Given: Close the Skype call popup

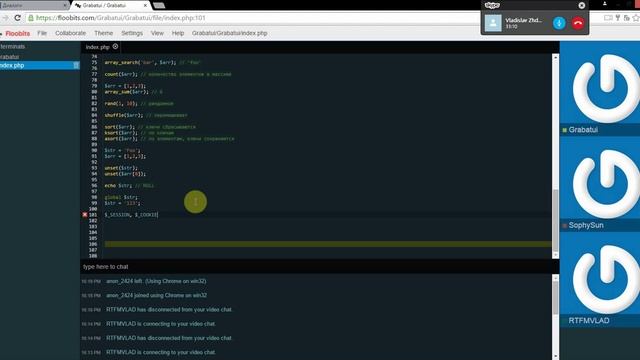Looking at the screenshot, I should [582, 5].
